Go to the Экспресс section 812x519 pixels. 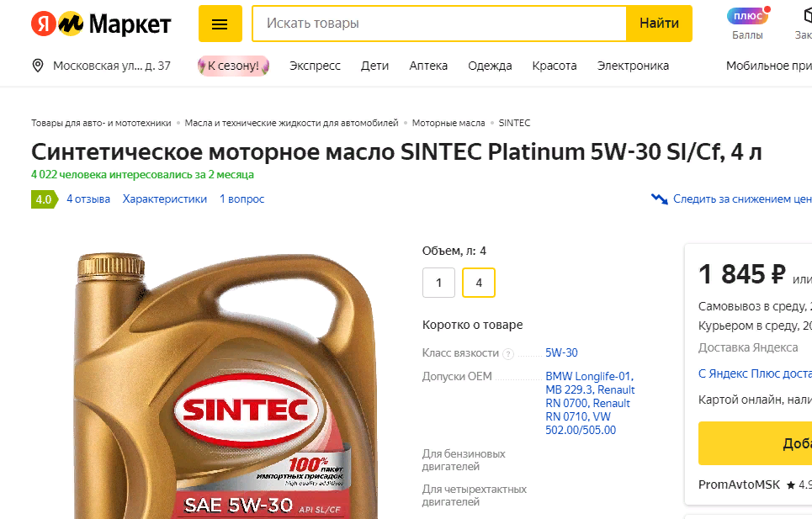coord(315,66)
